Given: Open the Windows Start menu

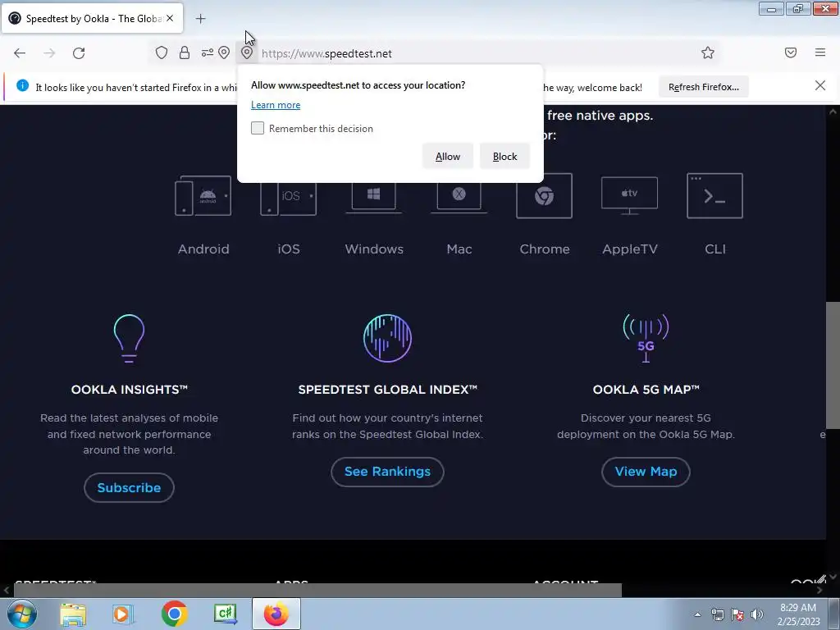Looking at the screenshot, I should click(22, 614).
